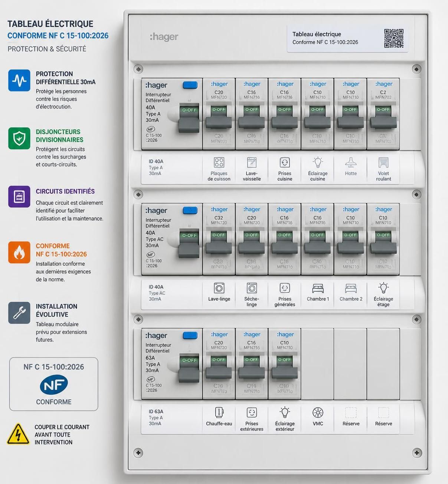Toggle the C10 breaker above Hotte
This screenshot has height=484, width=448.
click(350, 118)
